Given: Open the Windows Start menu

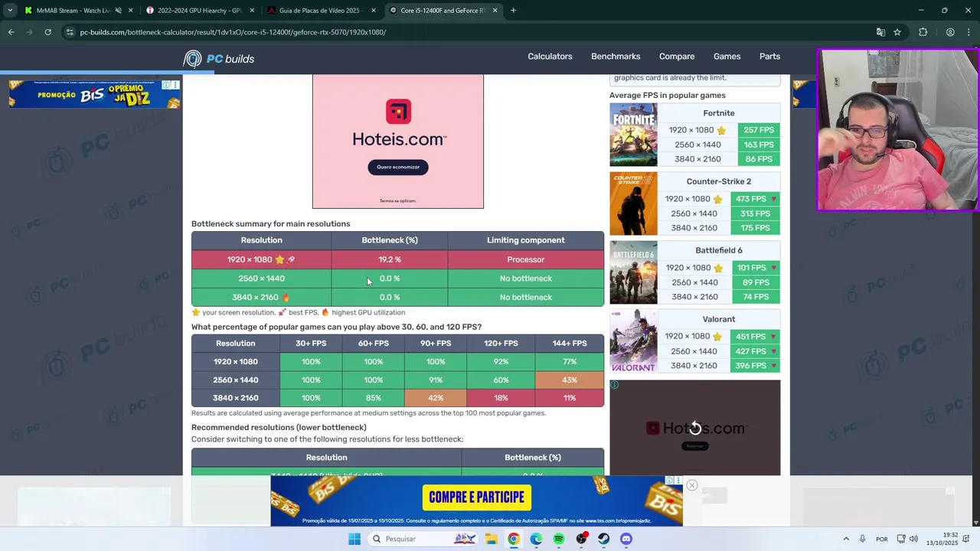Looking at the screenshot, I should (x=354, y=539).
